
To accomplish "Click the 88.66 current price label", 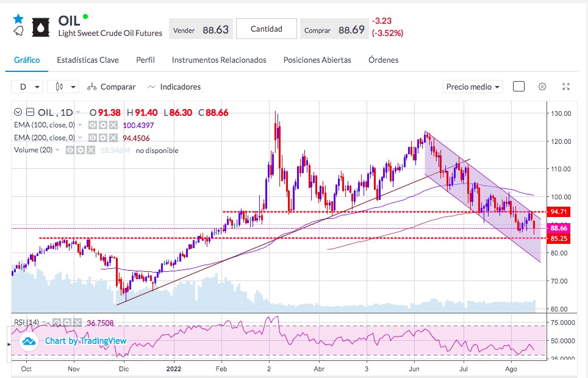I will (x=558, y=228).
